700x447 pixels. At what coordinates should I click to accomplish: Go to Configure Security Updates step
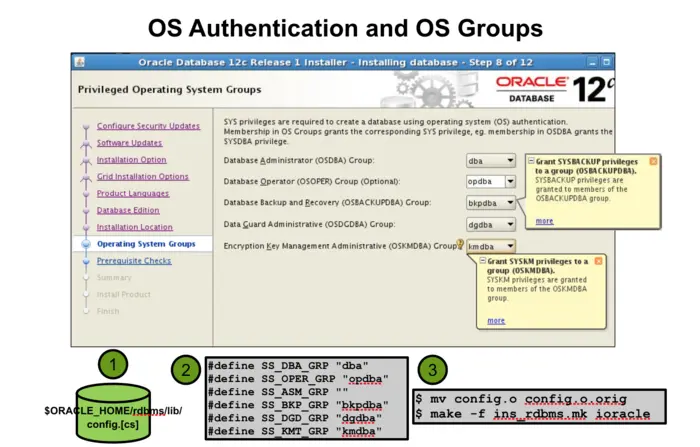[148, 126]
